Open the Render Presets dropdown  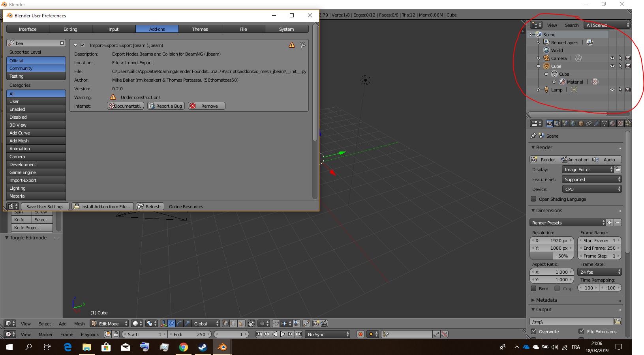pyautogui.click(x=567, y=222)
